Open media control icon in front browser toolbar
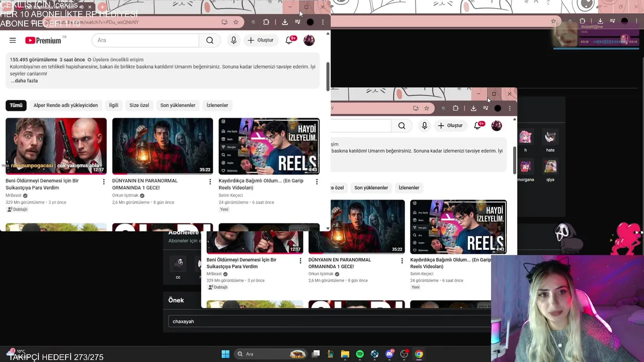 click(x=297, y=22)
